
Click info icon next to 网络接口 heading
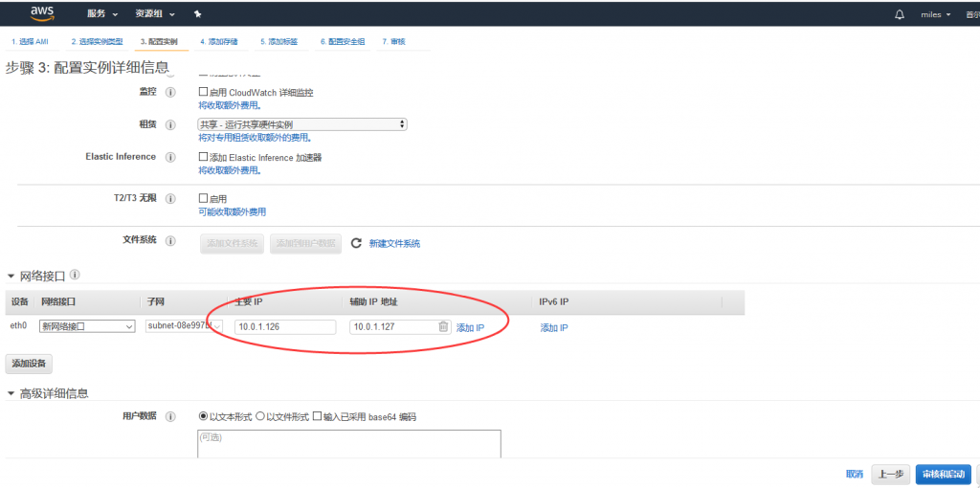coord(75,275)
